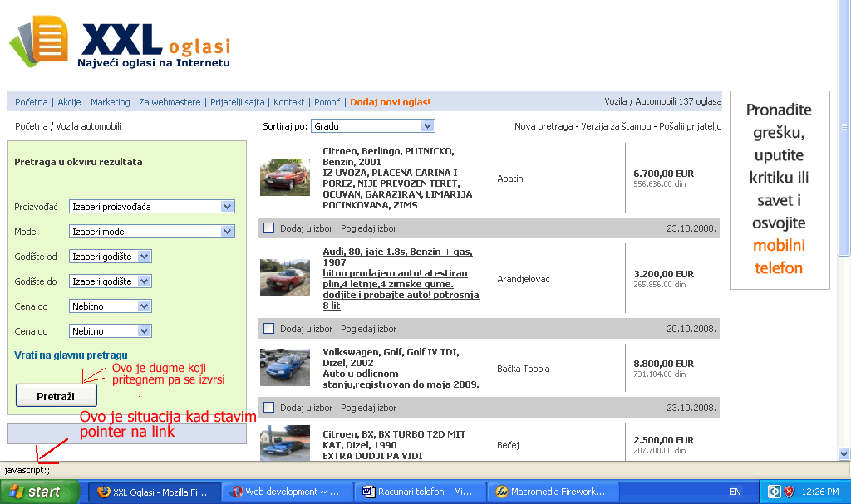Open Prijatelji sajta menu item
Image resolution: width=851 pixels, height=504 pixels.
point(237,102)
